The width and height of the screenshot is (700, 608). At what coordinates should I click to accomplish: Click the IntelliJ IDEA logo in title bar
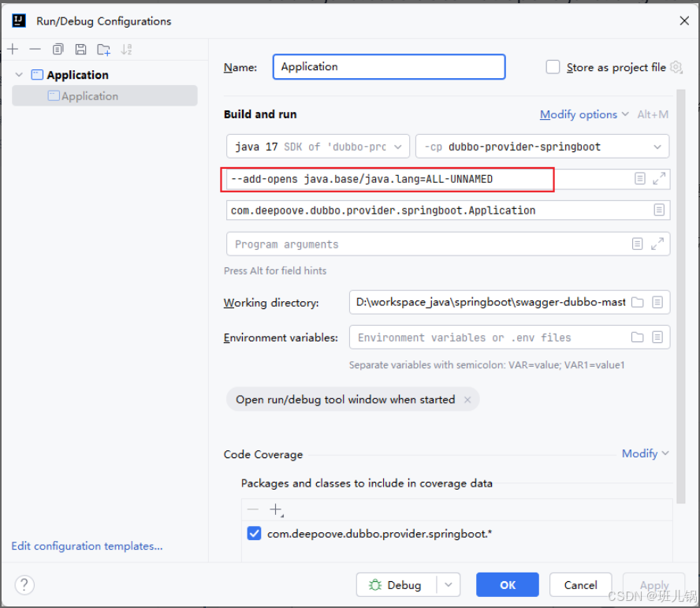point(19,21)
